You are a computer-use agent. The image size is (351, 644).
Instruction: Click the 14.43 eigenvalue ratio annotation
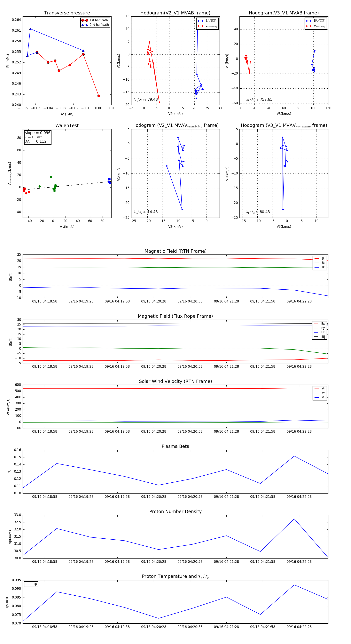(146, 212)
